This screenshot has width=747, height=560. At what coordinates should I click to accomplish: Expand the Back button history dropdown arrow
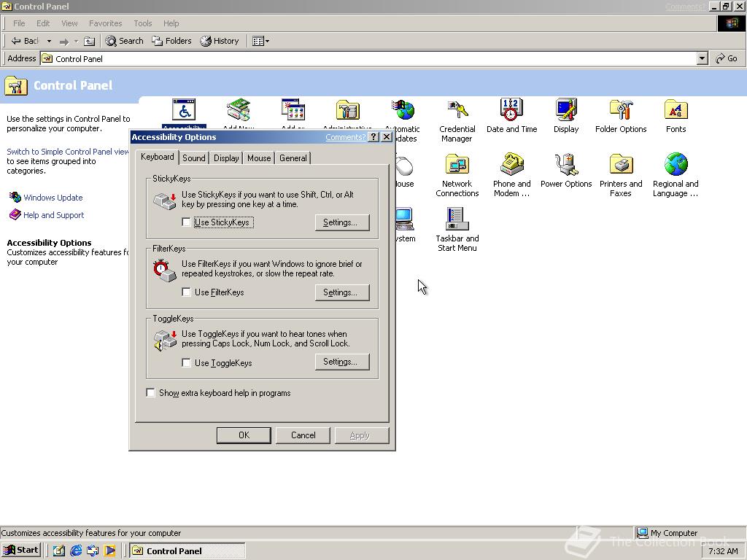(49, 42)
